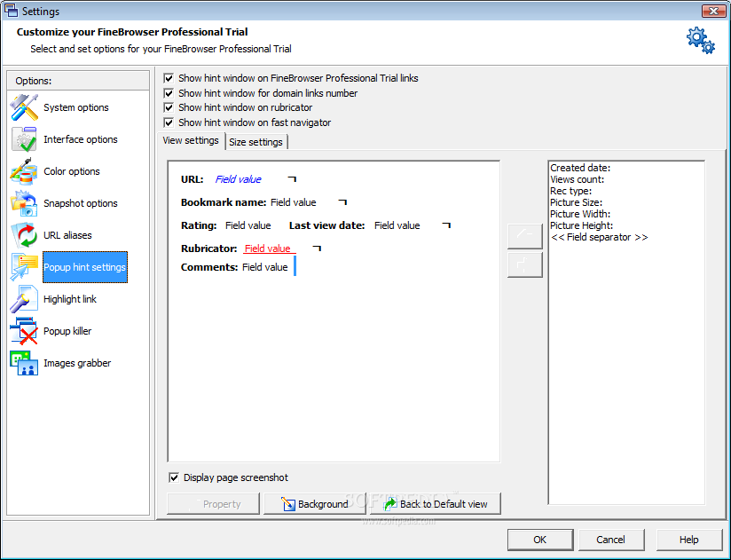Select Comments Field value
This screenshot has width=731, height=560.
pyautogui.click(x=264, y=267)
